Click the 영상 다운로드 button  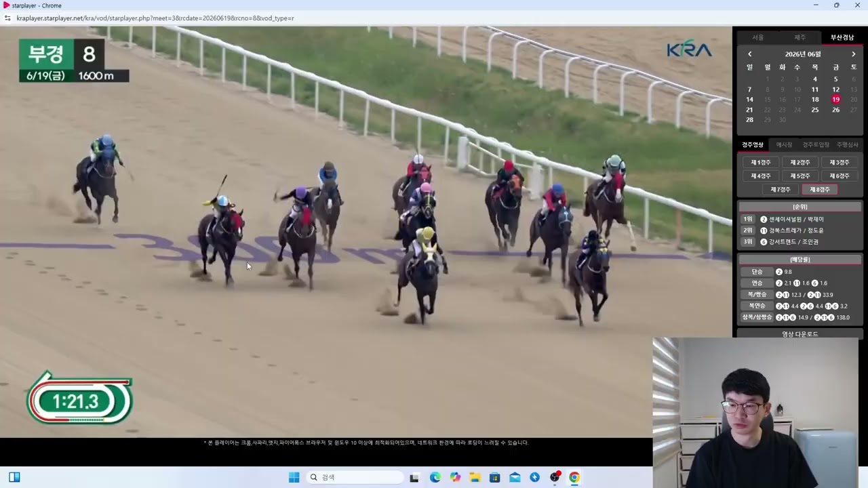800,333
